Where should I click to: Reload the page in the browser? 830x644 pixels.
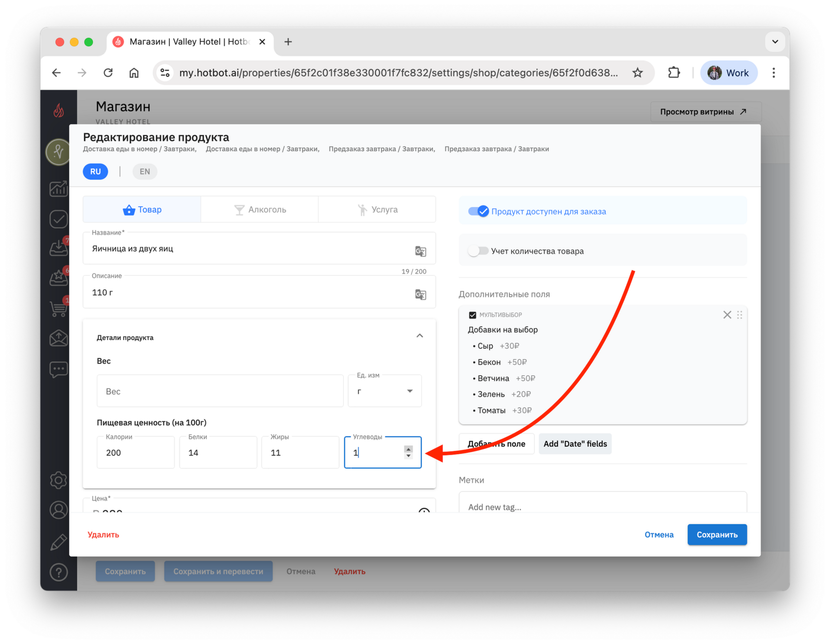pos(108,73)
